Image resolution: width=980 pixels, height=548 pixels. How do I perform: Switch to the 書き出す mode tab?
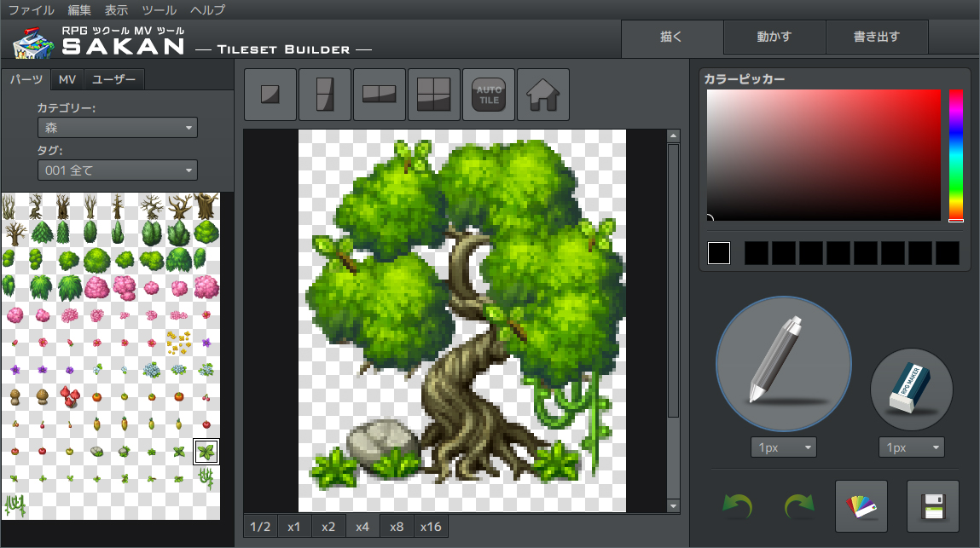tap(877, 37)
